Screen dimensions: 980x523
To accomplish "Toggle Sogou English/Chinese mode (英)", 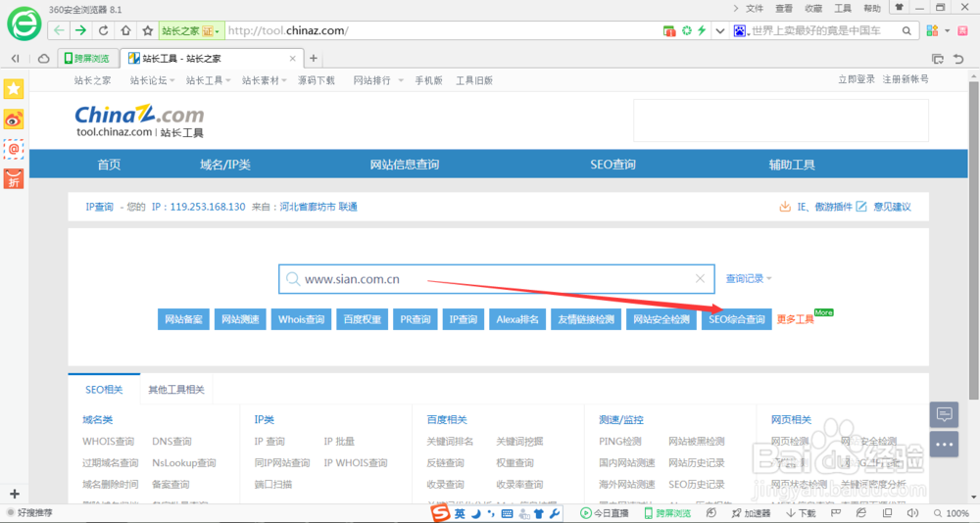I will [x=460, y=513].
